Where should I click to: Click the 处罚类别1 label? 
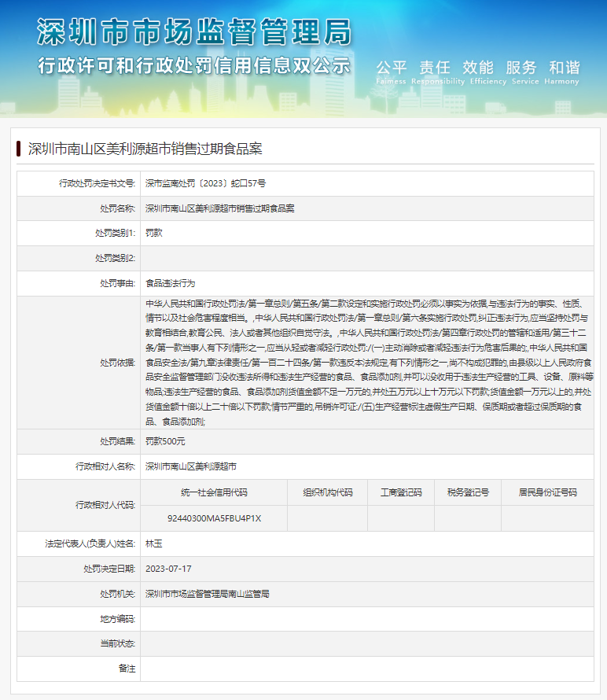[115, 233]
